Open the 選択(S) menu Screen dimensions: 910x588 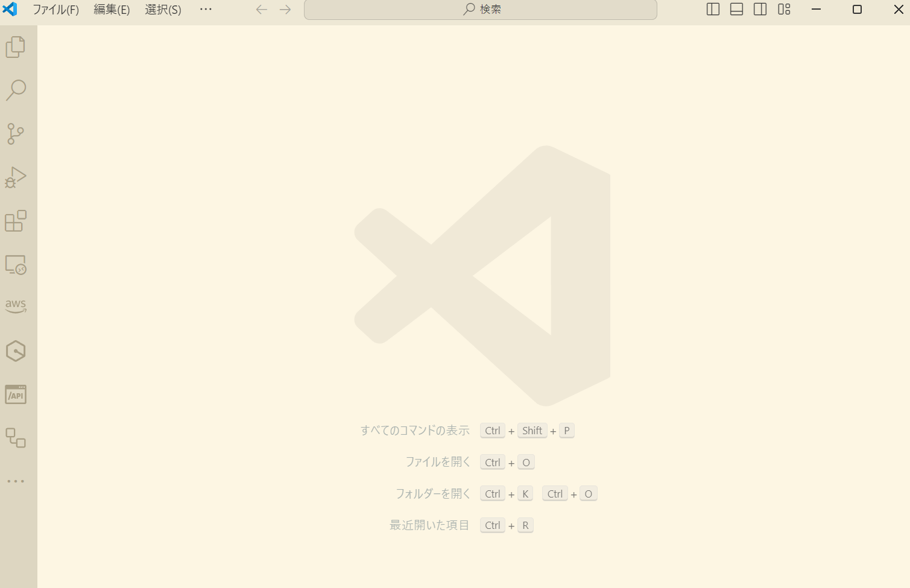[x=163, y=10]
